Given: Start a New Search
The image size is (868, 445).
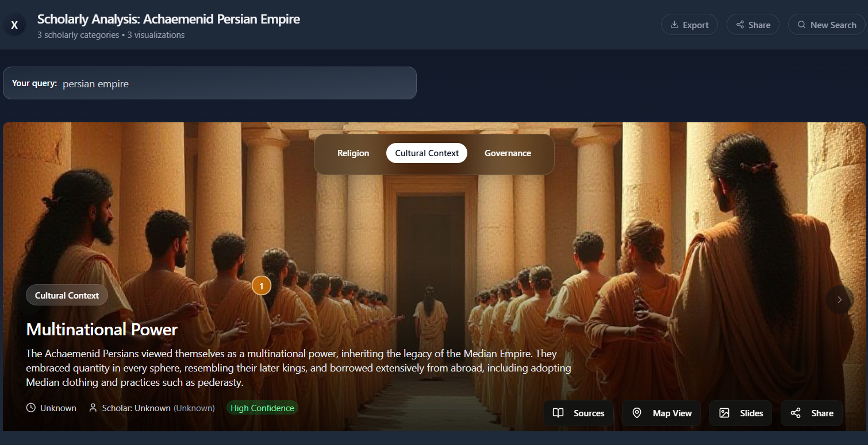Looking at the screenshot, I should click(827, 25).
